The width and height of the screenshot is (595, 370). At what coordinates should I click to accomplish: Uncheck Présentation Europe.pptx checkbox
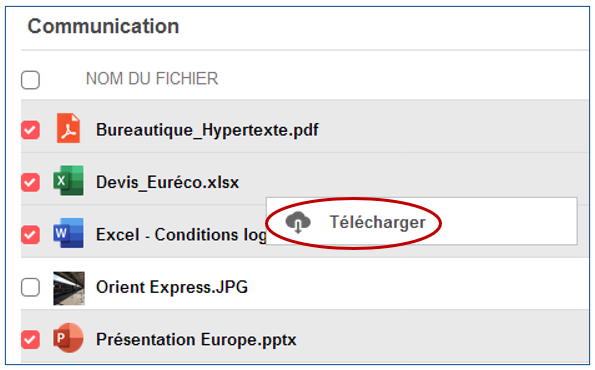coord(30,339)
